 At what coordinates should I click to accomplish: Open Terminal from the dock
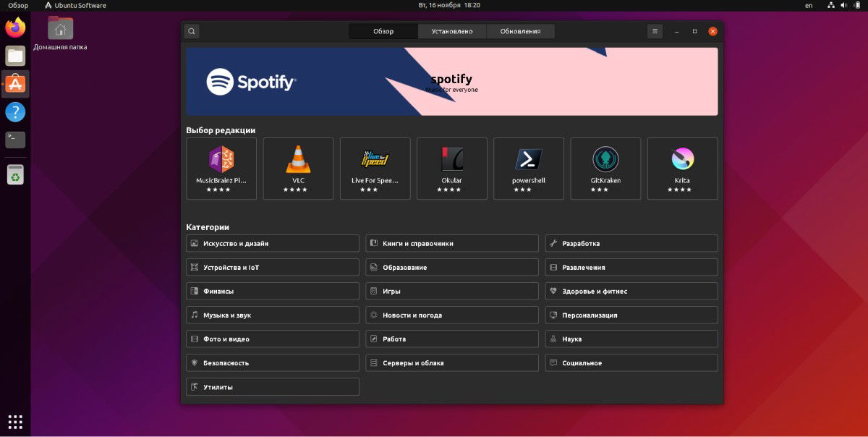[15, 140]
